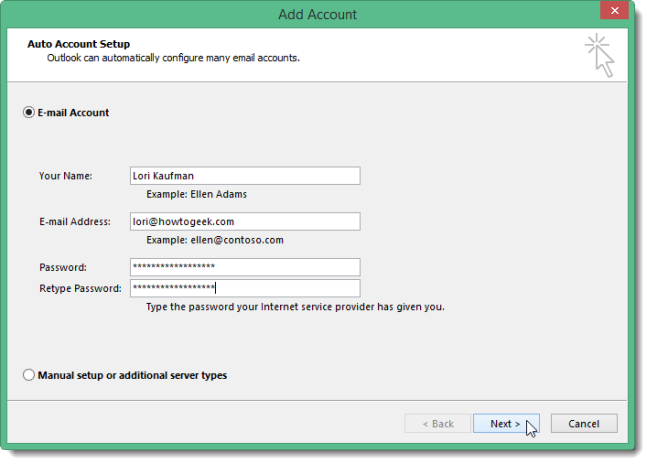Image resolution: width=650 pixels, height=465 pixels.
Task: Click the Add Account title bar
Action: click(318, 14)
